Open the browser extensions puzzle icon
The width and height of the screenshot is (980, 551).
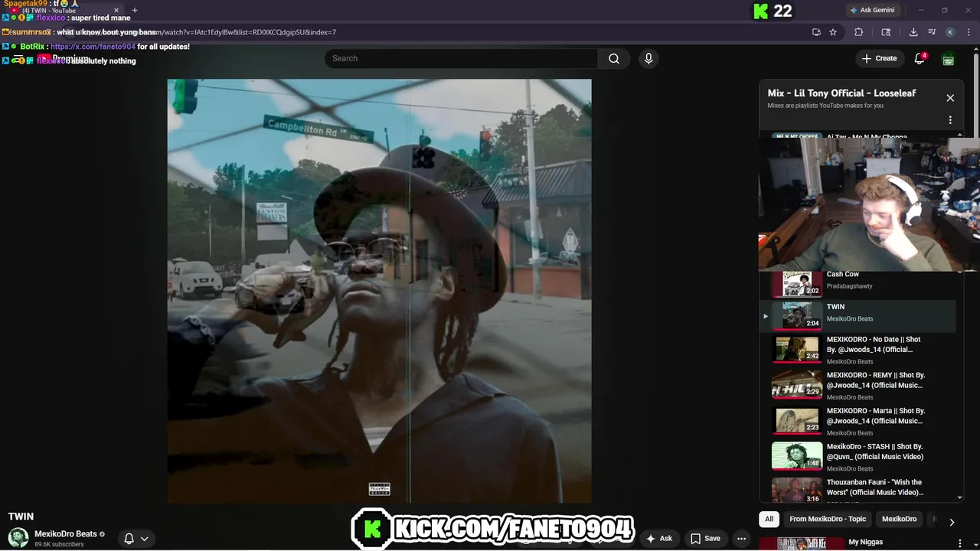click(x=858, y=32)
